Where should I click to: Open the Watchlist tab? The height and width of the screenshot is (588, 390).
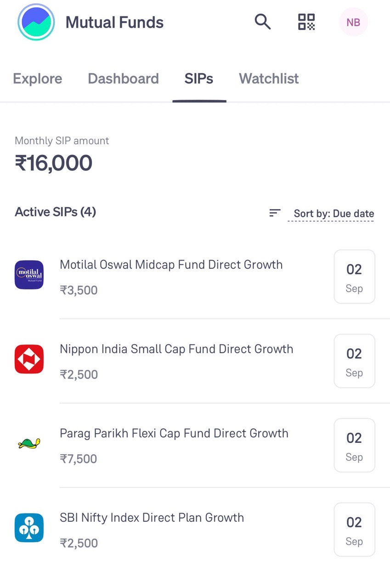[x=269, y=79]
